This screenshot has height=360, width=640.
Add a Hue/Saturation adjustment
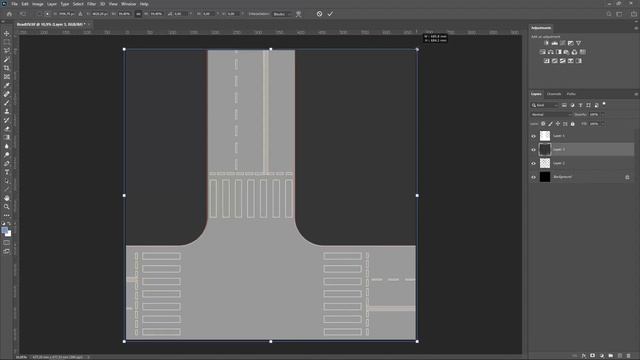coord(542,52)
